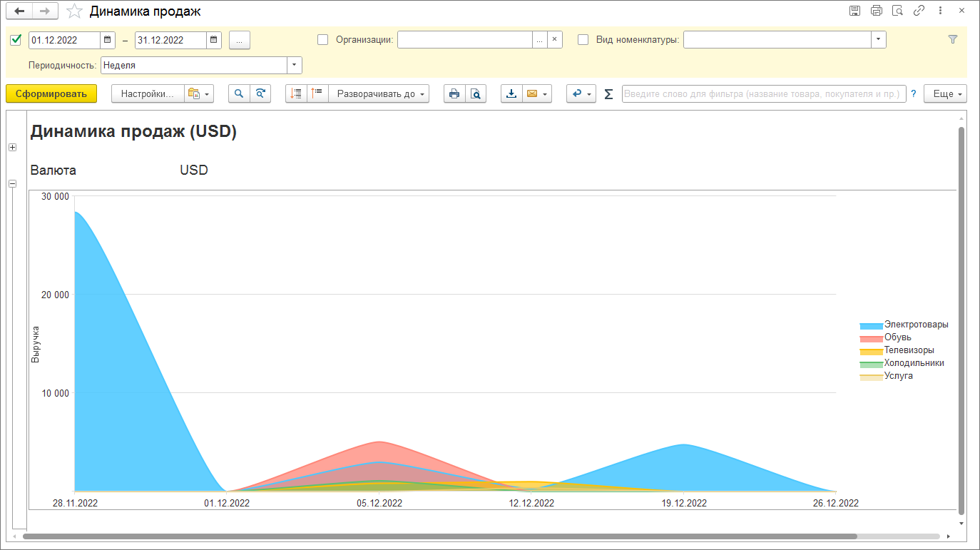The image size is (980, 550).
Task: Collapse the chart group with minus expander
Action: pyautogui.click(x=12, y=183)
